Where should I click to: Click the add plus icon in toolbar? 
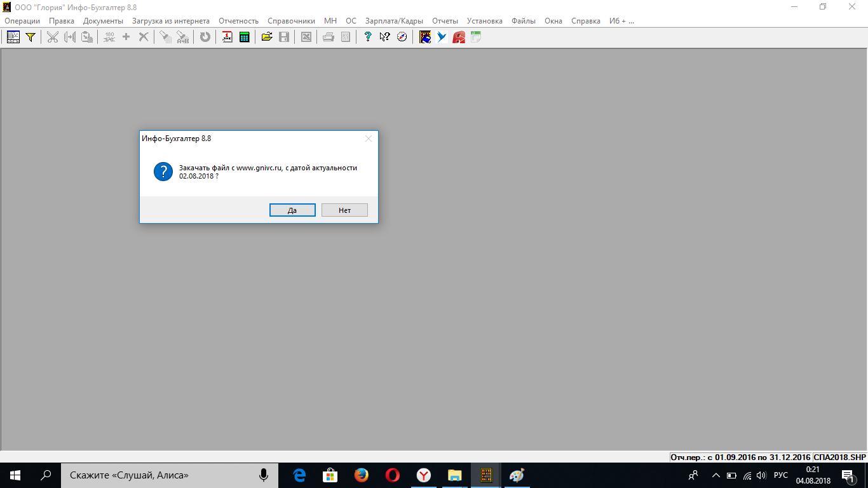coord(126,37)
